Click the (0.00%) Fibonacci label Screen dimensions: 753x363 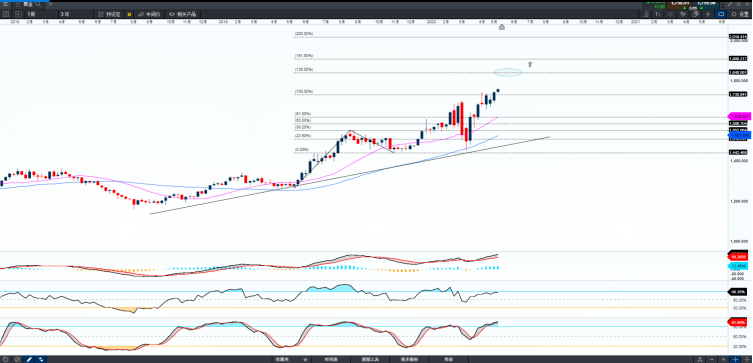[302, 149]
